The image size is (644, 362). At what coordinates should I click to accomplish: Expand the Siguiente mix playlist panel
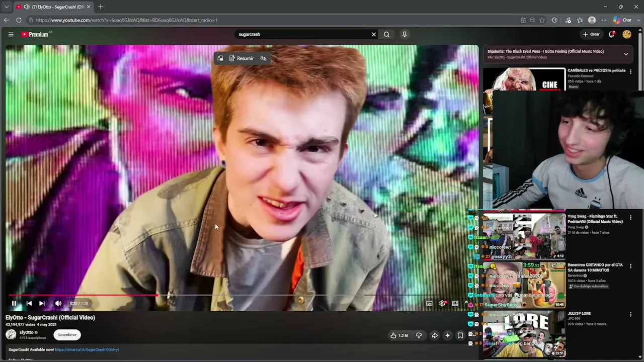tap(626, 54)
